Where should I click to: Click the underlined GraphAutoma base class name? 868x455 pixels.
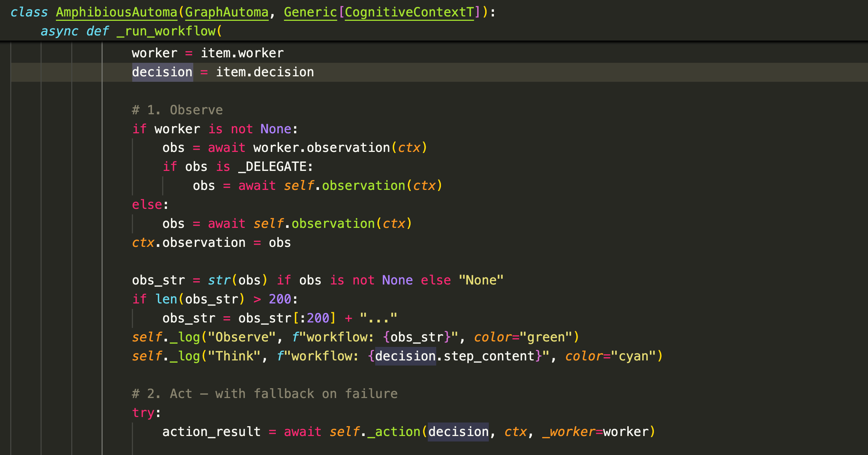226,12
